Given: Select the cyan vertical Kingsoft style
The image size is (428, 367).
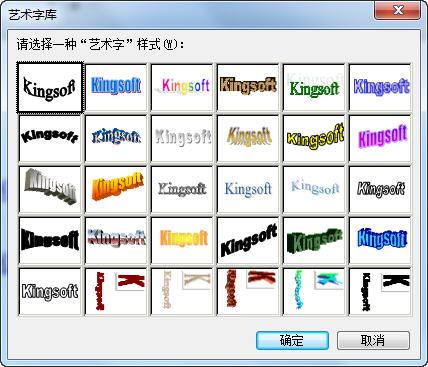Looking at the screenshot, I should (314, 291).
